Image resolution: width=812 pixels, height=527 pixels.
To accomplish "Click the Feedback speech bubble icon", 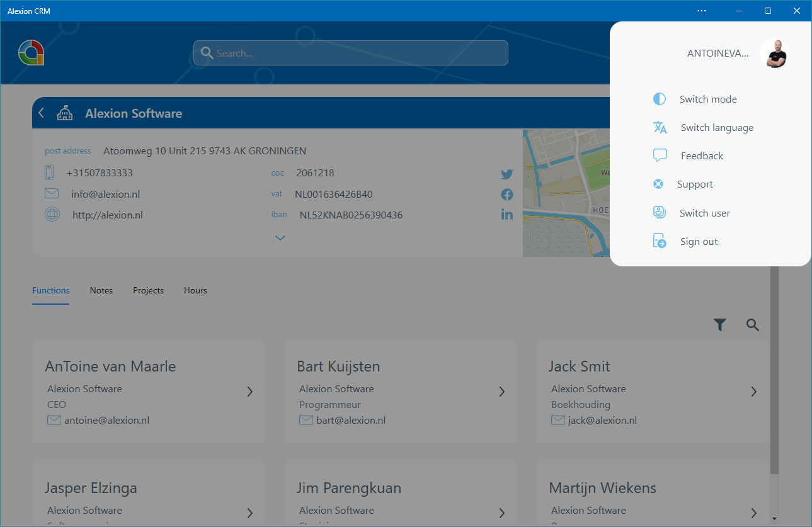I will pyautogui.click(x=660, y=156).
